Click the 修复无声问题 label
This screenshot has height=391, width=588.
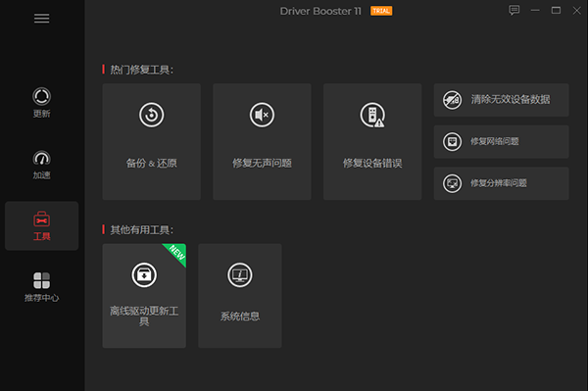coord(262,163)
